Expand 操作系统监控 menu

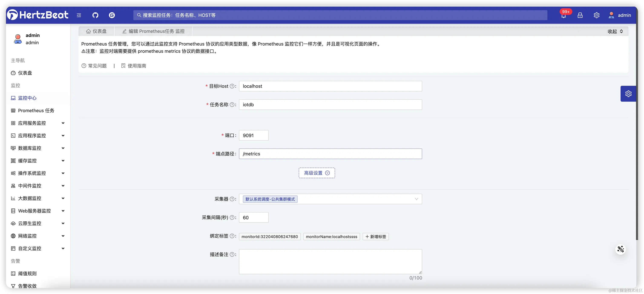[x=37, y=173]
